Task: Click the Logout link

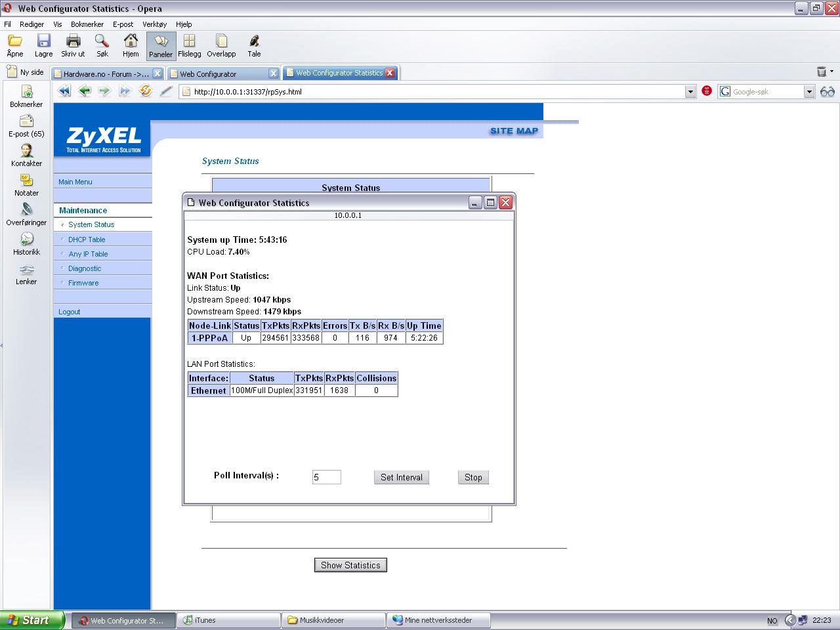Action: [69, 312]
